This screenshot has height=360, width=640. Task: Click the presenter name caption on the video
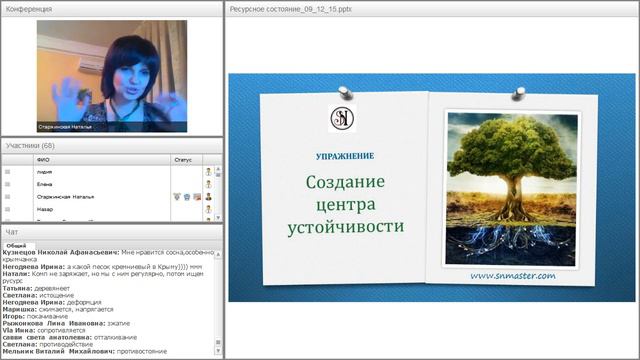tap(65, 127)
